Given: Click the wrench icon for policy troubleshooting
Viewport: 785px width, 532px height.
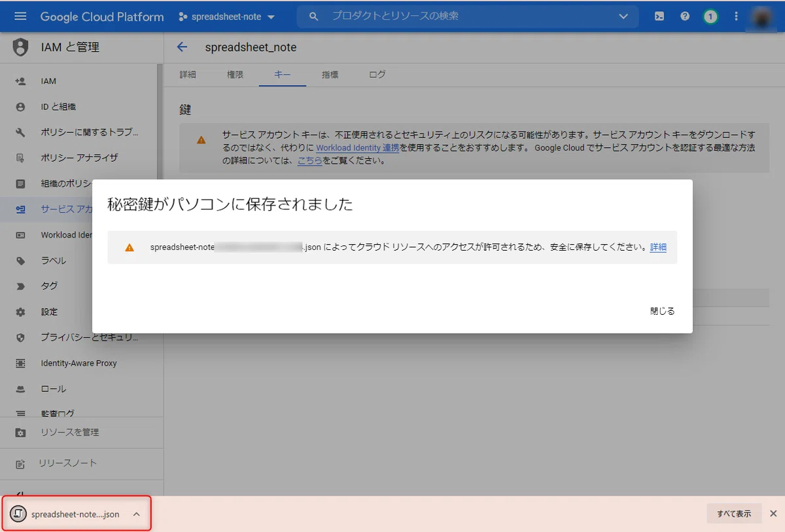Looking at the screenshot, I should tap(20, 132).
